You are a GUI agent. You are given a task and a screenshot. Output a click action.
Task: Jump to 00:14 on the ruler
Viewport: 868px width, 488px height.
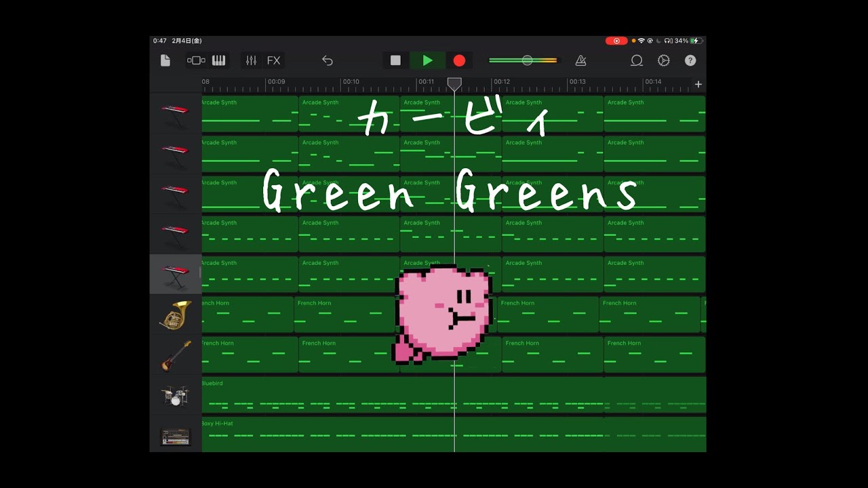(653, 82)
